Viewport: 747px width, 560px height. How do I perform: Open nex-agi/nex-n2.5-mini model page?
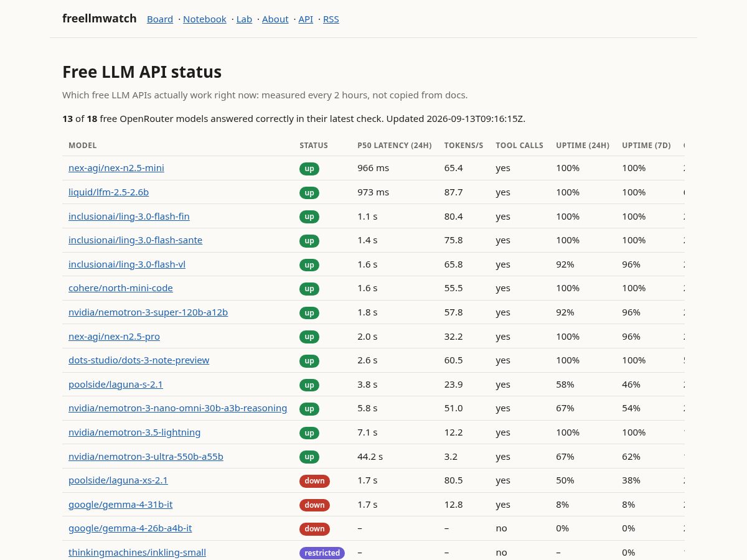(x=116, y=168)
